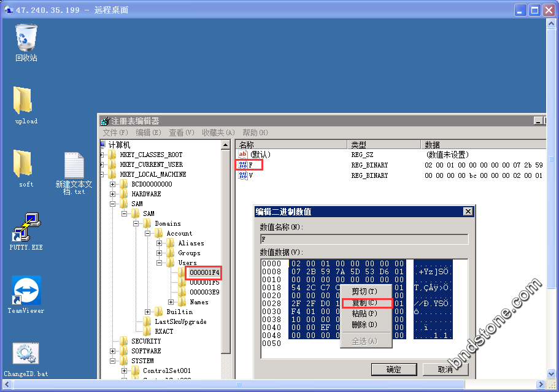
Task: Click the 取消 button in dialog
Action: pyautogui.click(x=444, y=369)
